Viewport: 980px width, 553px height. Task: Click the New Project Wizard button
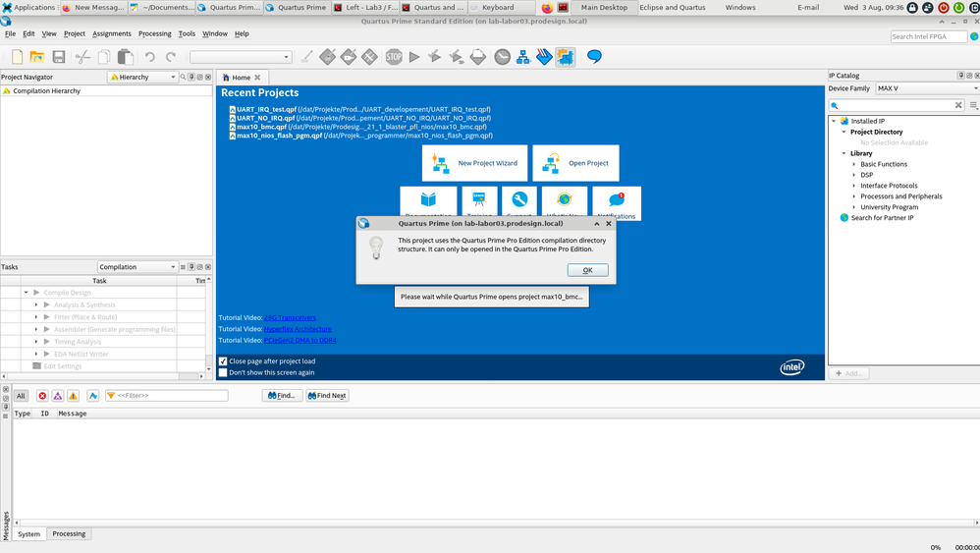tap(474, 163)
